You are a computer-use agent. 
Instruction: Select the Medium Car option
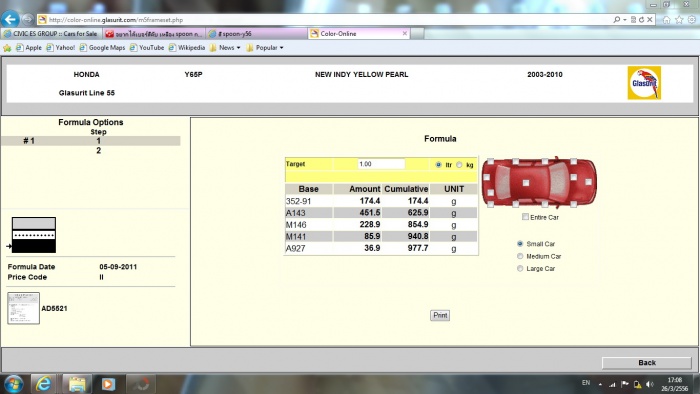point(520,256)
